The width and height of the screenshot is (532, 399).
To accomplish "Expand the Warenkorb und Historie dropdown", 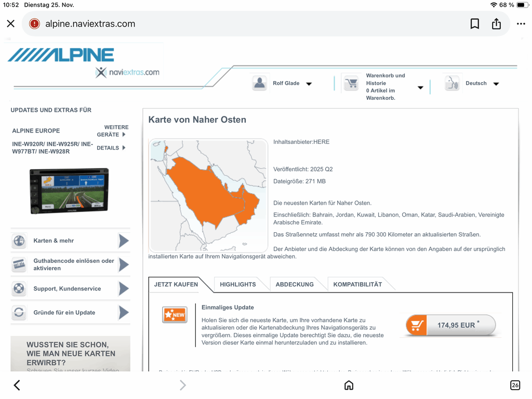I will pyautogui.click(x=420, y=87).
